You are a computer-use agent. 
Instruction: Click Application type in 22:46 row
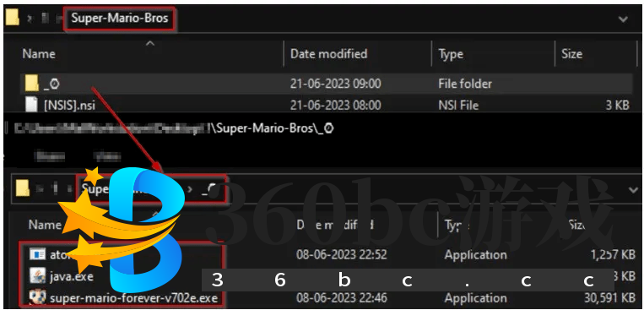475,297
